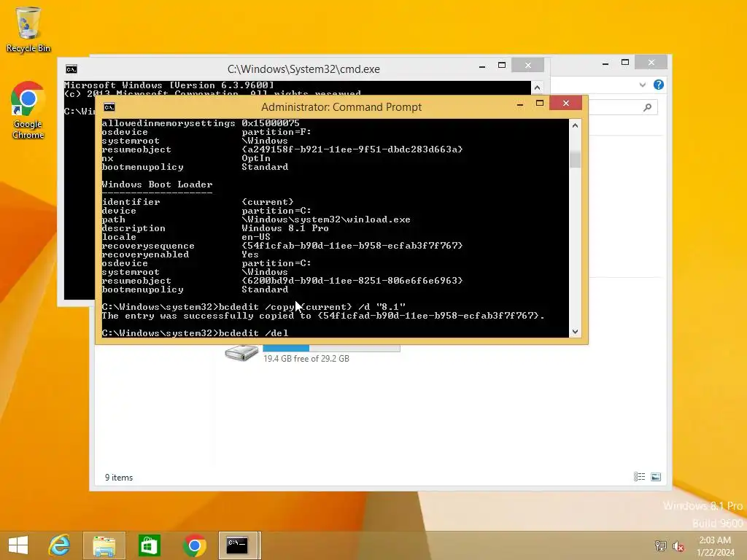
Task: Maximize the Administrator Command Prompt window
Action: click(x=540, y=104)
